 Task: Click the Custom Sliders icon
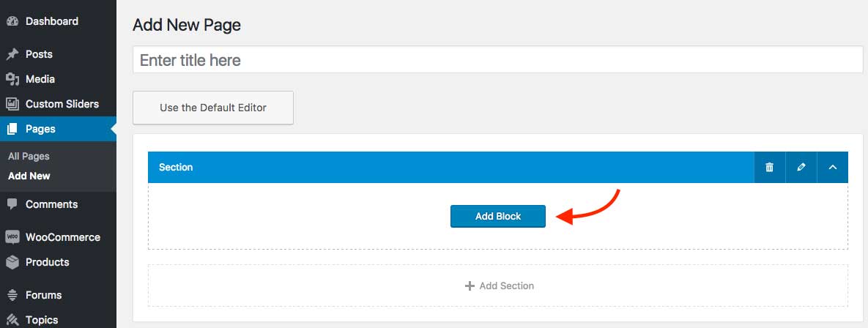(x=12, y=104)
